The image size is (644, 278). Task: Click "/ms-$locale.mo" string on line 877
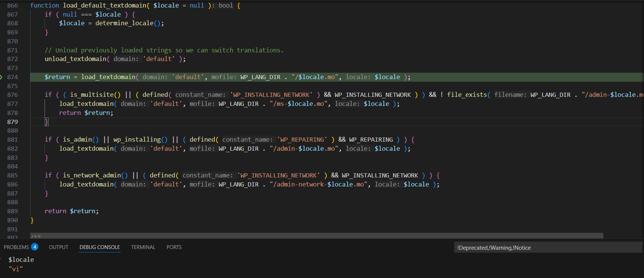(x=298, y=104)
